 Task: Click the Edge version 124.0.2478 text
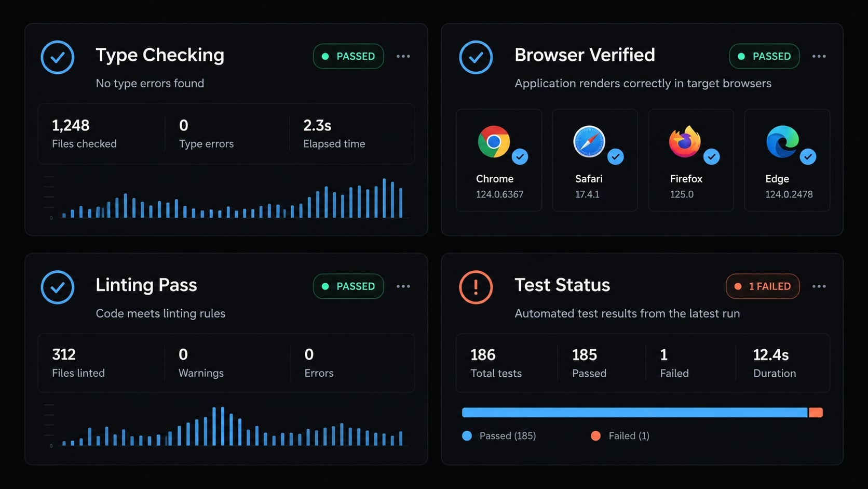tap(789, 194)
